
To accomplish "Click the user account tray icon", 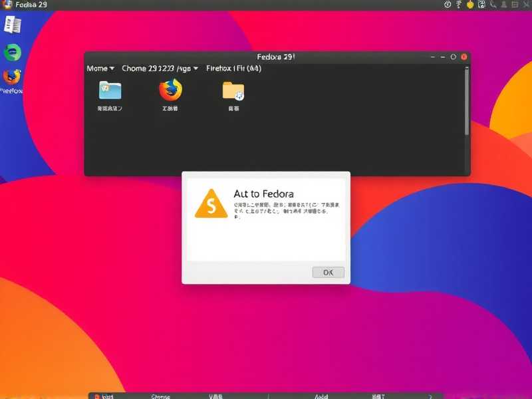I will pyautogui.click(x=503, y=5).
